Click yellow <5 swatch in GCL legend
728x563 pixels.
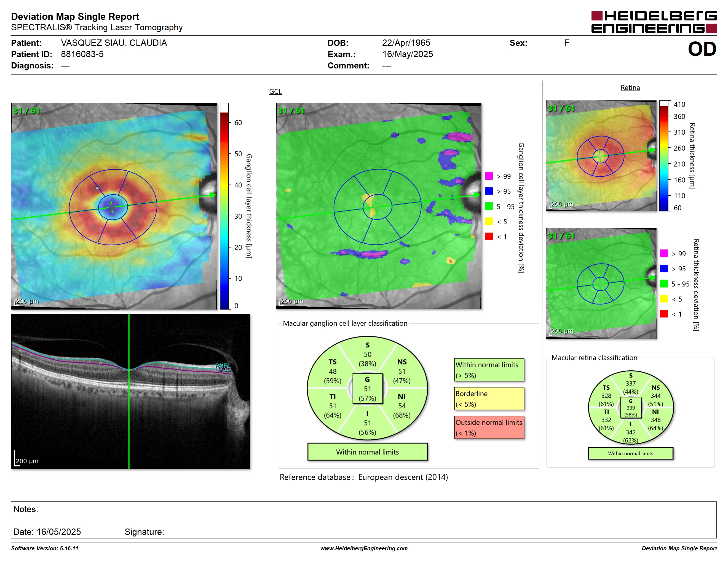489,221
